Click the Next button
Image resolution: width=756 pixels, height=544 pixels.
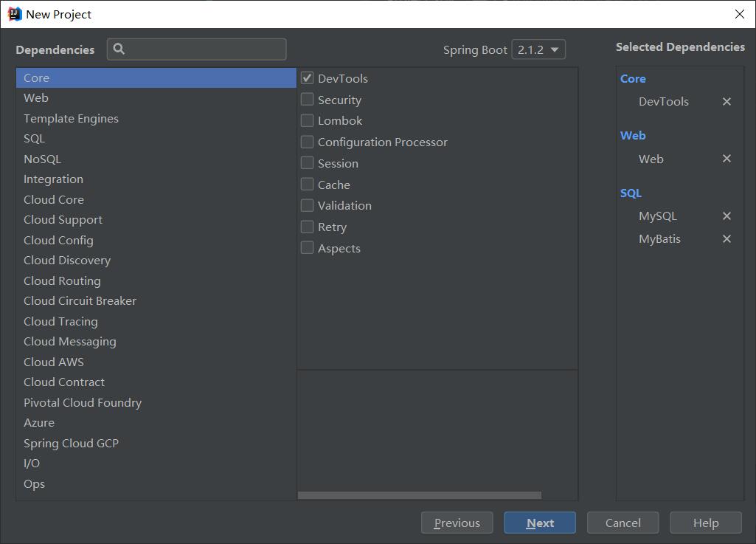click(540, 523)
